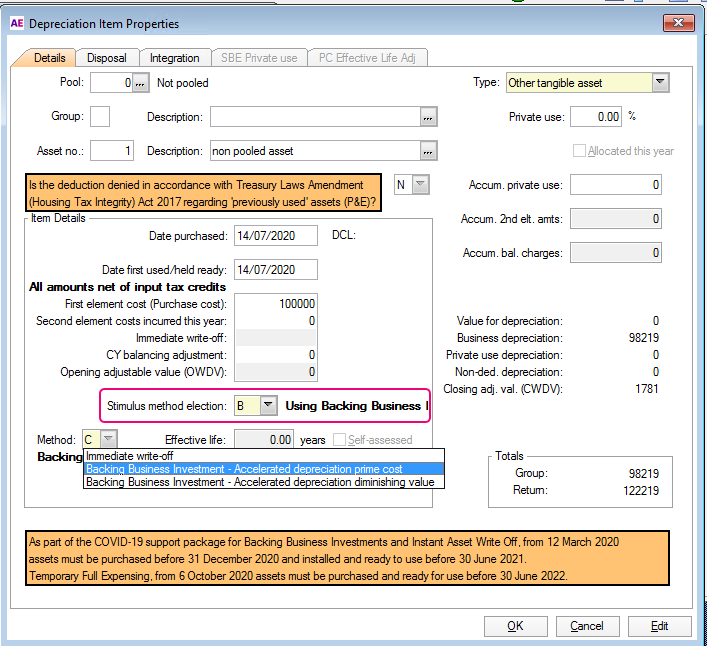Open the Asset description ellipsis button

[428, 152]
